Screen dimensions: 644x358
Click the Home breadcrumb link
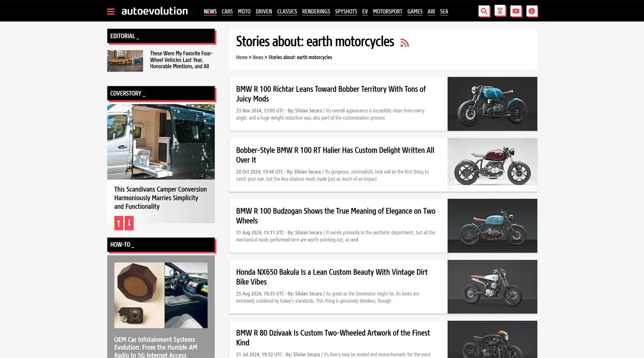pyautogui.click(x=242, y=57)
